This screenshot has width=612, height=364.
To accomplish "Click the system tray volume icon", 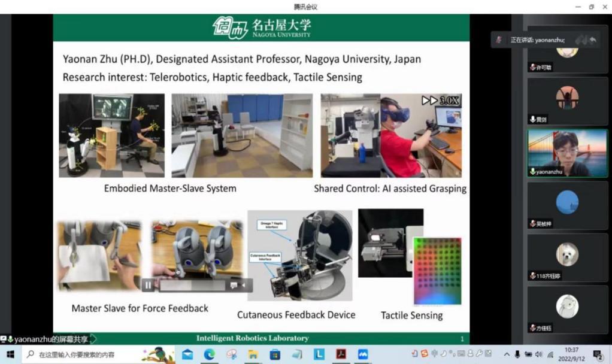I will (x=538, y=354).
